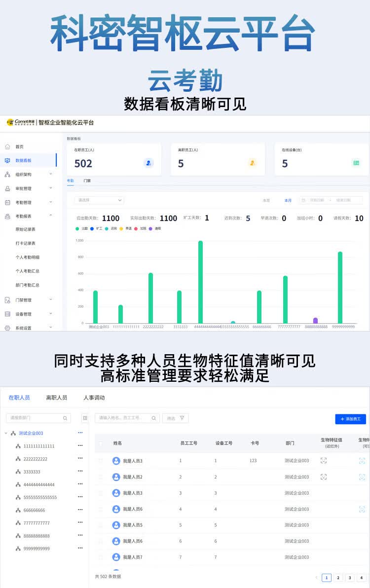This screenshot has width=370, height=588.
Task: Click the avatar icon of 我是人员5
Action: (116, 525)
